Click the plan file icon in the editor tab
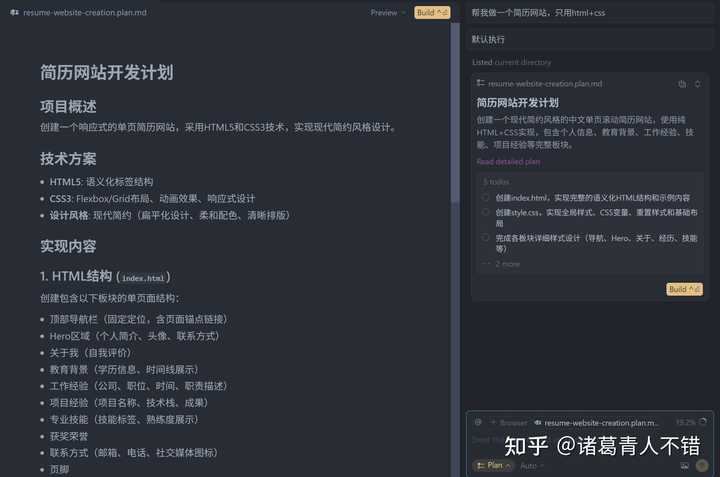 click(14, 12)
